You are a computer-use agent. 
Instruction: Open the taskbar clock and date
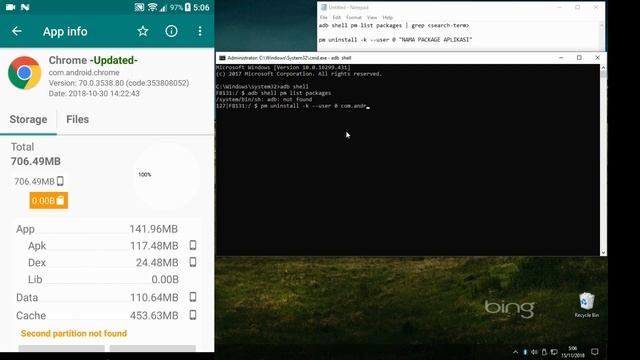point(573,352)
